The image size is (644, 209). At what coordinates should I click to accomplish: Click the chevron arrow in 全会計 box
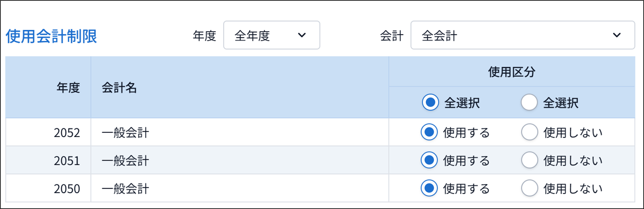[617, 35]
